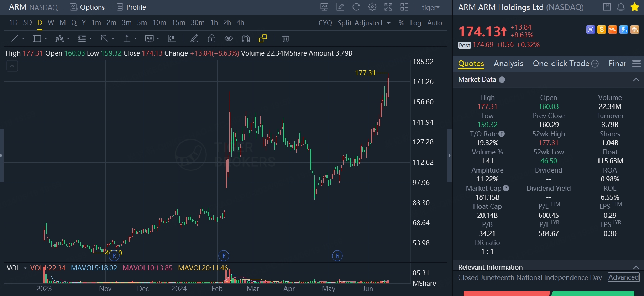Toggle percentage scale mode
Screen dimensions: 644x296
click(402, 23)
